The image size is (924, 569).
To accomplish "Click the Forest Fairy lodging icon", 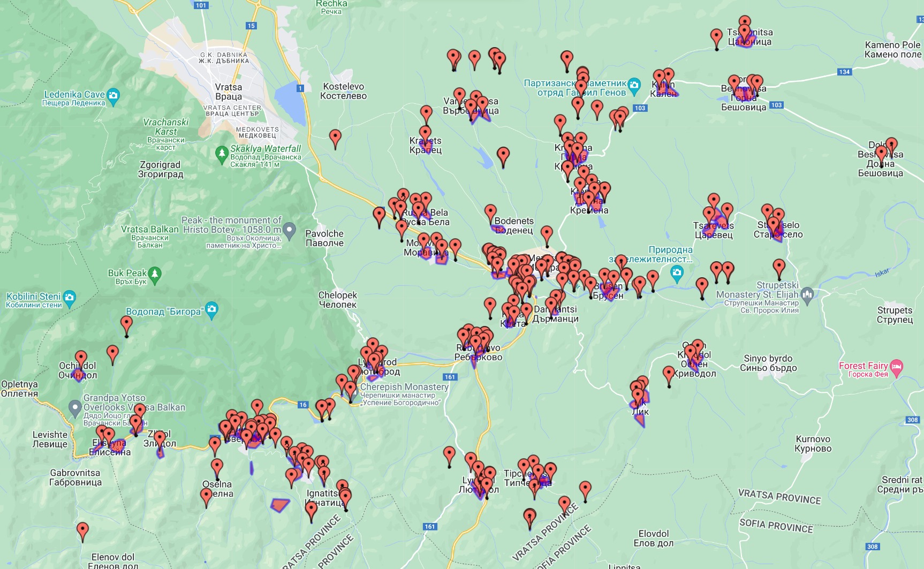I will tap(897, 367).
